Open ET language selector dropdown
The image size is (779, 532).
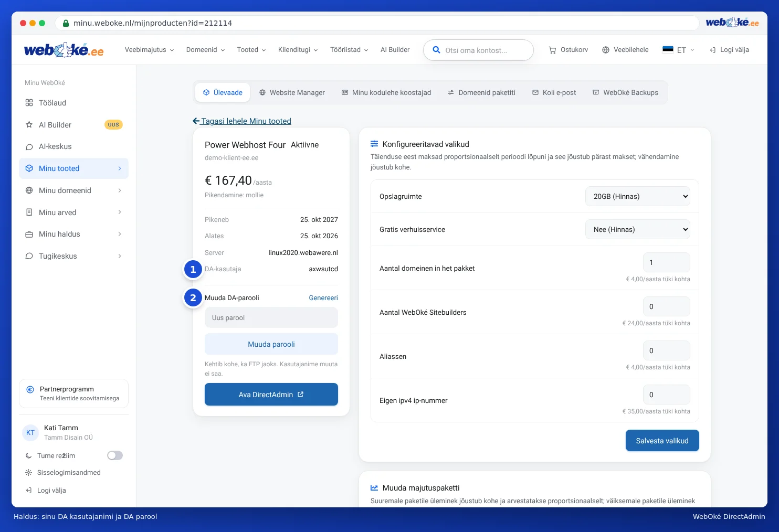click(x=678, y=50)
